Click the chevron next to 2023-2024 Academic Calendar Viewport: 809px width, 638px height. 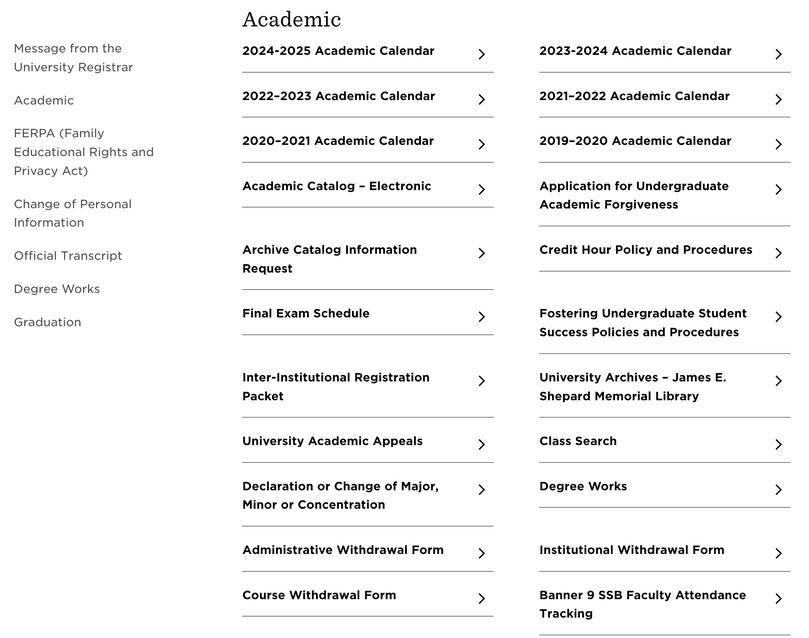tap(778, 54)
